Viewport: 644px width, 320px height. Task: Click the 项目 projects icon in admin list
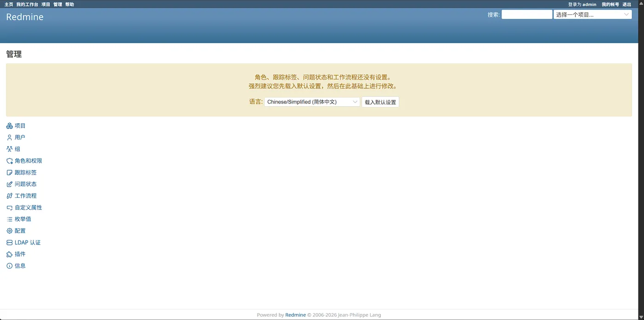point(9,126)
